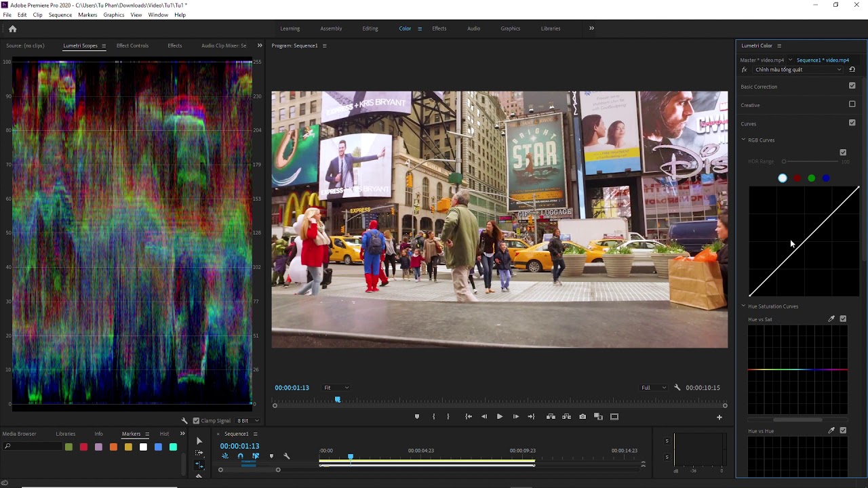Go to In point in program monitor

pyautogui.click(x=469, y=417)
